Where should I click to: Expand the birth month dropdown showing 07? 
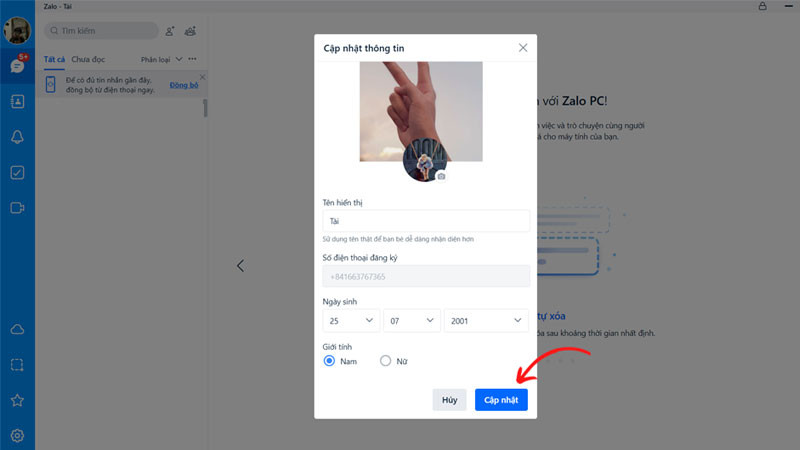click(x=412, y=321)
